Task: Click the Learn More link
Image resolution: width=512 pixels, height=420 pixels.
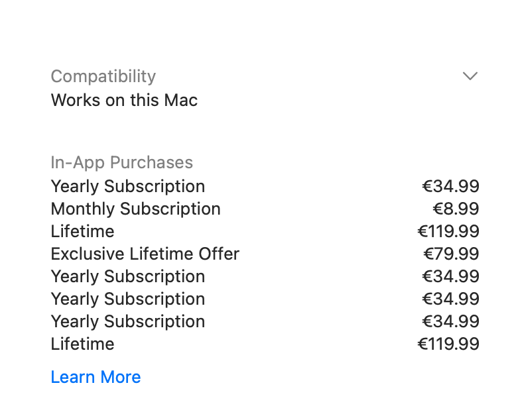Action: [96, 377]
